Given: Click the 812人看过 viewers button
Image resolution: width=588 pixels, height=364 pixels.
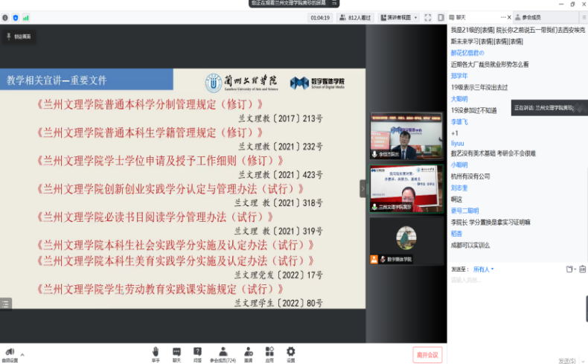Looking at the screenshot, I should pos(355,17).
